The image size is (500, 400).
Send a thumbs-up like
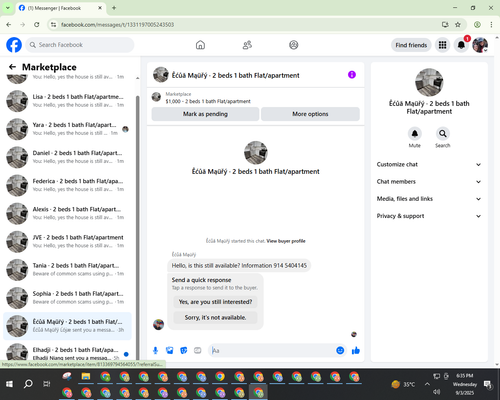tap(356, 350)
